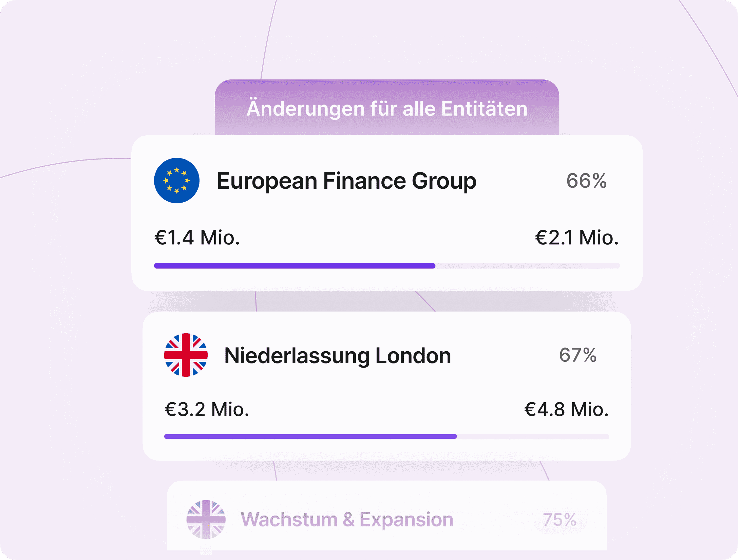Click the 66% percentage label
Image resolution: width=738 pixels, height=560 pixels.
tap(586, 181)
